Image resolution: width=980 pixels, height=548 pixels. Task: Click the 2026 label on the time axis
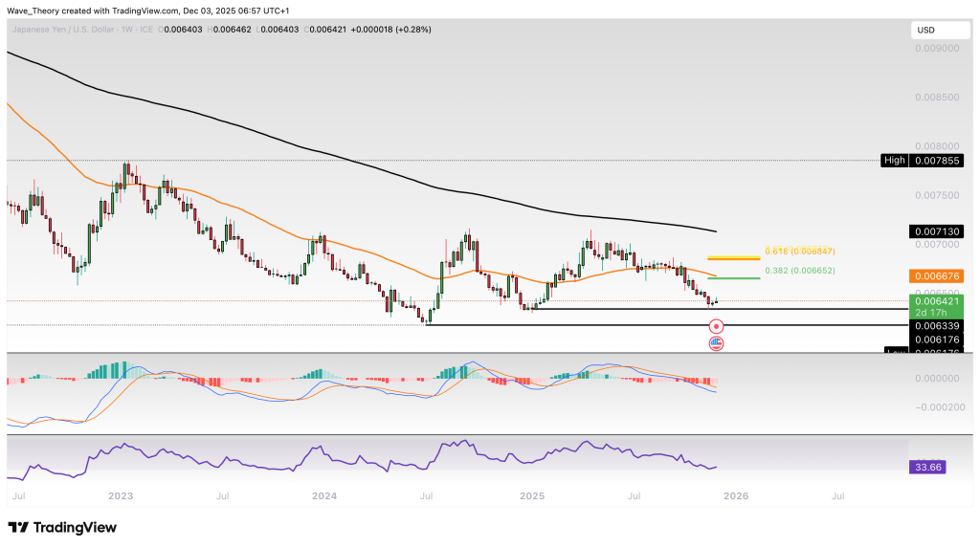(736, 497)
